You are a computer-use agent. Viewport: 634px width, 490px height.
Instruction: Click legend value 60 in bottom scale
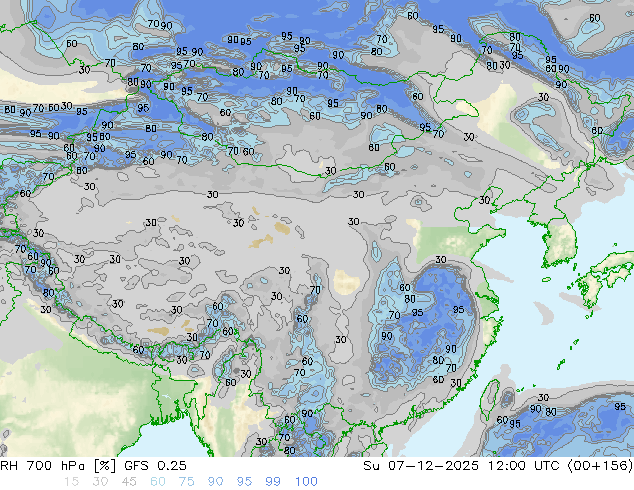(x=158, y=482)
